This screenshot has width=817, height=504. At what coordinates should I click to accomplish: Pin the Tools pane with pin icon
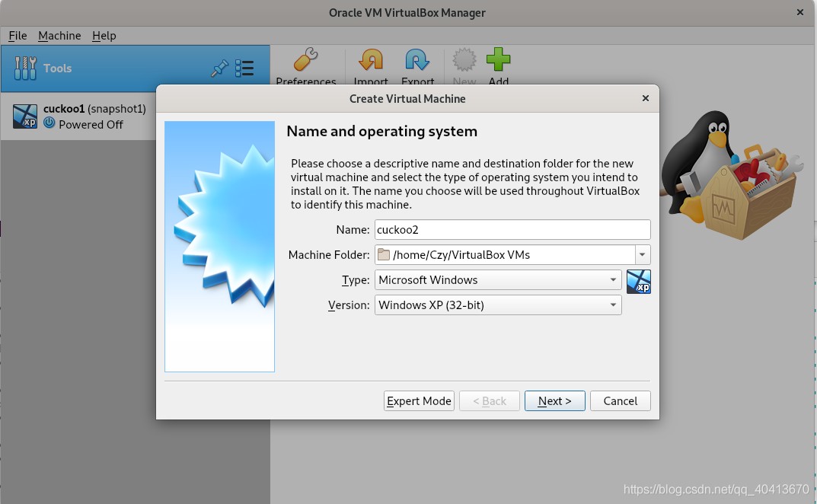(x=219, y=69)
